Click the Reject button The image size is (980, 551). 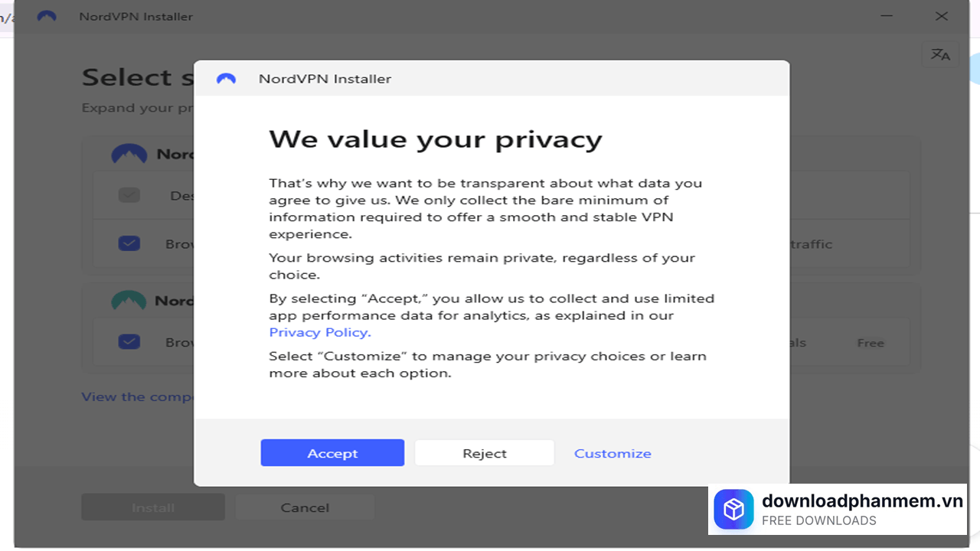(484, 452)
